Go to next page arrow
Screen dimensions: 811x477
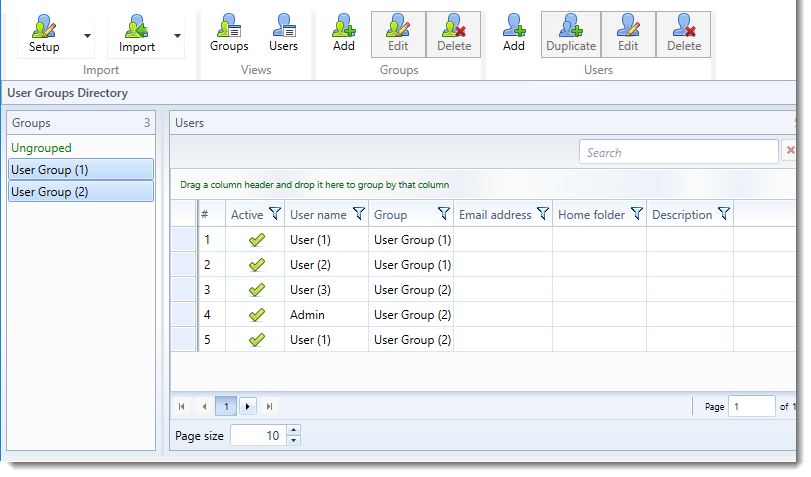tap(247, 406)
